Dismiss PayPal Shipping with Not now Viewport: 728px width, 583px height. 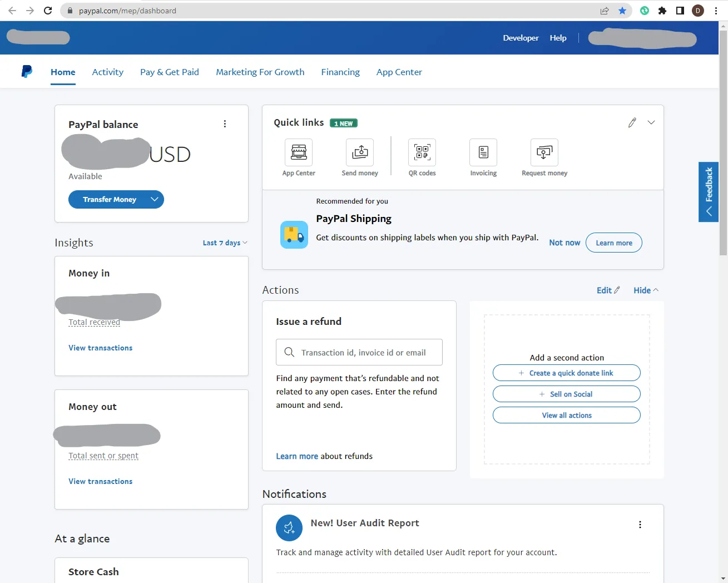click(564, 243)
